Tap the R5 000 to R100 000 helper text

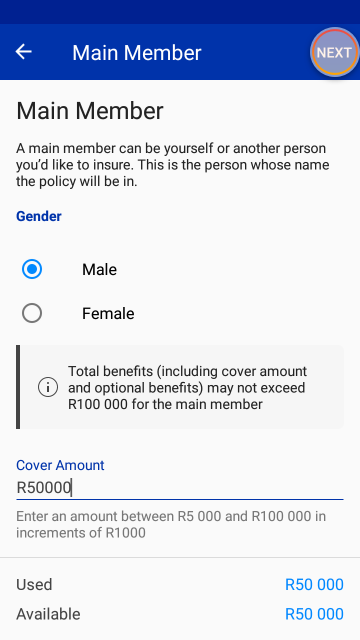[171, 524]
